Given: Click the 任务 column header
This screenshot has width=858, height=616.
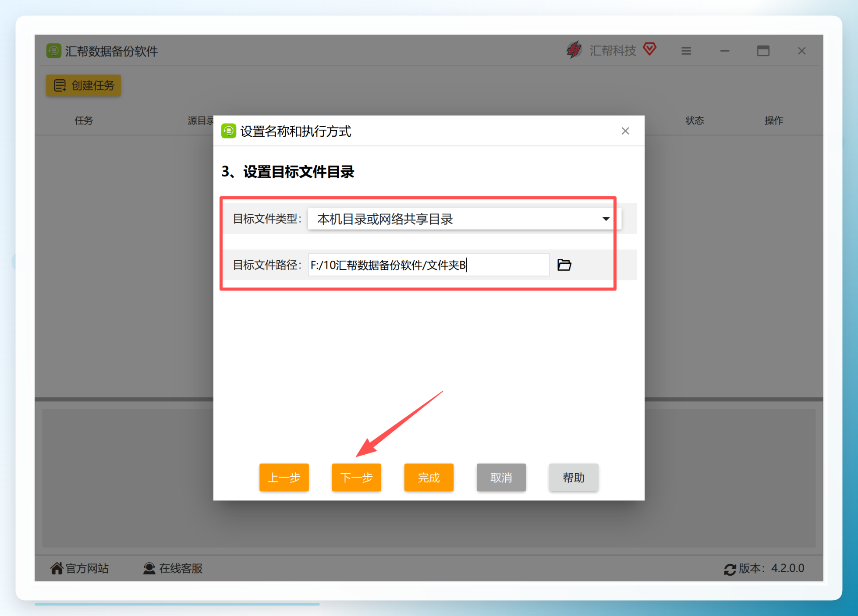Looking at the screenshot, I should tap(84, 120).
